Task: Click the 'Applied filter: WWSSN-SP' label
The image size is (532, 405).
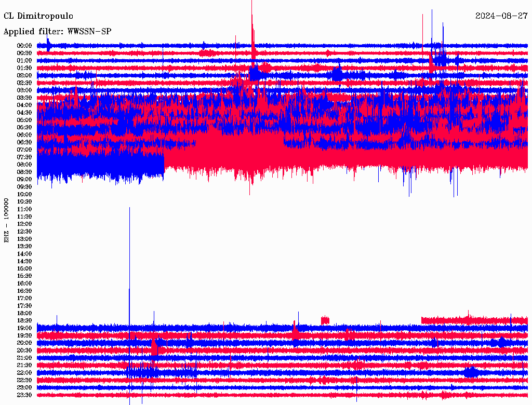Action: (x=57, y=32)
